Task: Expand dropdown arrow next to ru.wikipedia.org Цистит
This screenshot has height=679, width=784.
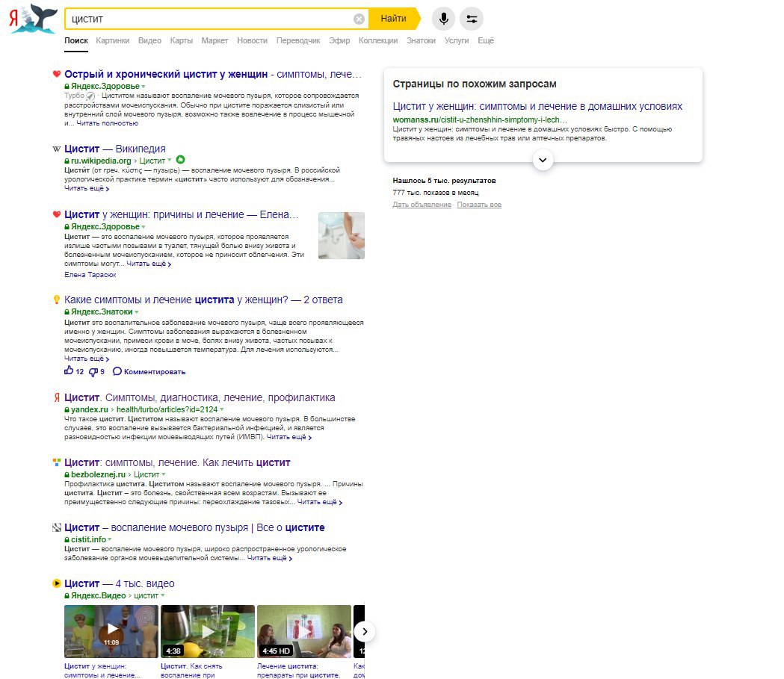Action: (x=169, y=161)
